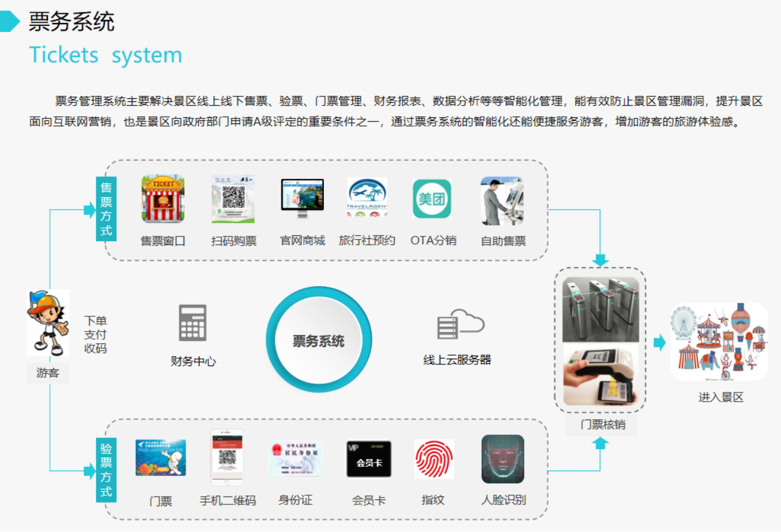Select the 人脸识别 face recognition icon
Image resolution: width=781 pixels, height=532 pixels.
pyautogui.click(x=503, y=459)
